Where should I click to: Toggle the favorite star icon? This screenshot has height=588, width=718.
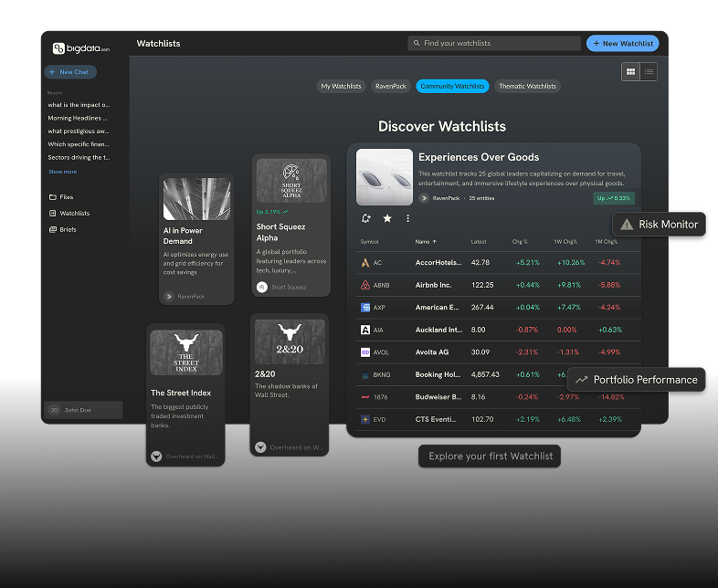(387, 218)
